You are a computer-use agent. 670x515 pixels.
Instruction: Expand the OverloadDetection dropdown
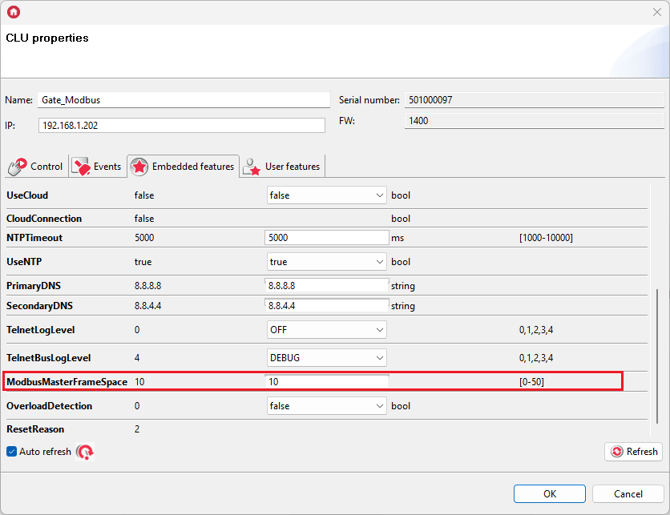(326, 406)
